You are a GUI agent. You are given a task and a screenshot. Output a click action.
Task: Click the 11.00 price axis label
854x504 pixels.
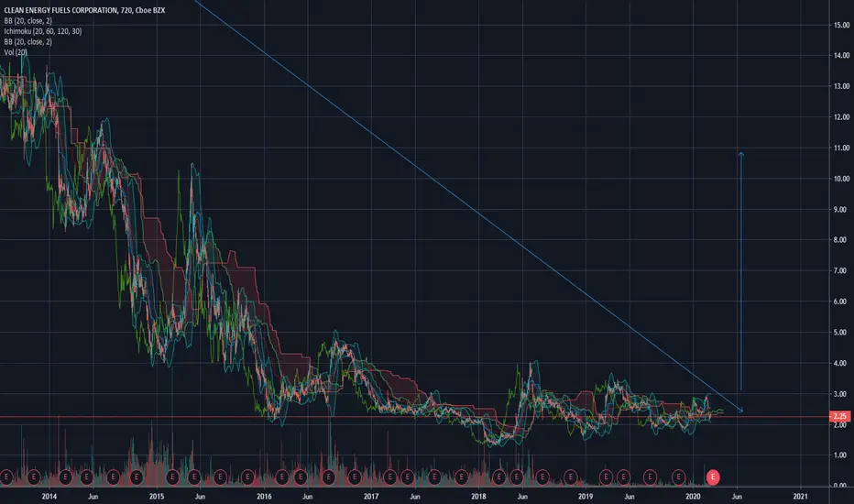(841, 148)
